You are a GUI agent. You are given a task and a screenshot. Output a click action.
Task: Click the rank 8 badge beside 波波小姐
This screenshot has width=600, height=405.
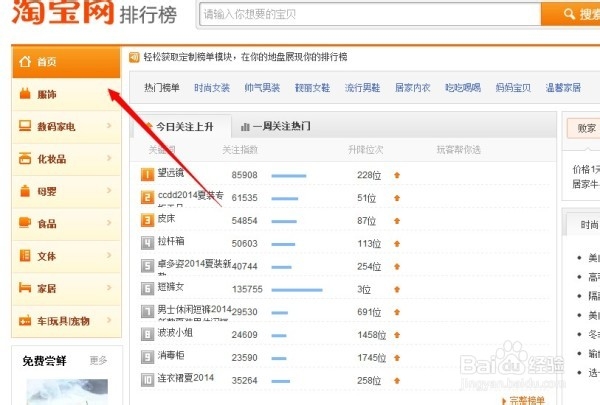147,335
